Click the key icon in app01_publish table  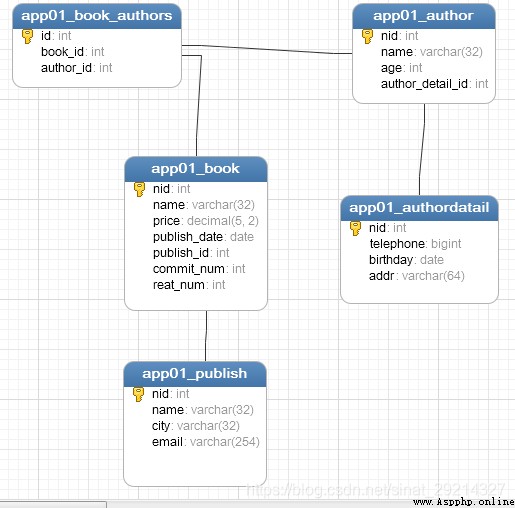tap(138, 394)
